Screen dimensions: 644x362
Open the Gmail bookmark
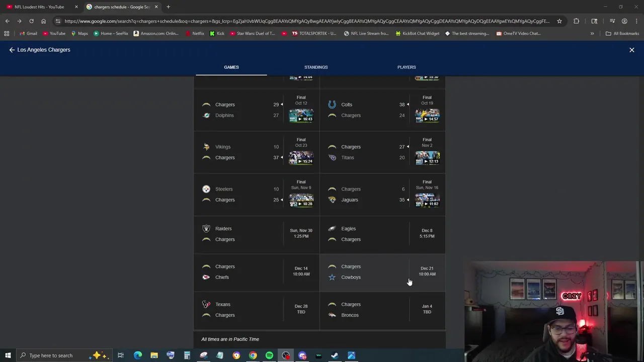pyautogui.click(x=28, y=34)
